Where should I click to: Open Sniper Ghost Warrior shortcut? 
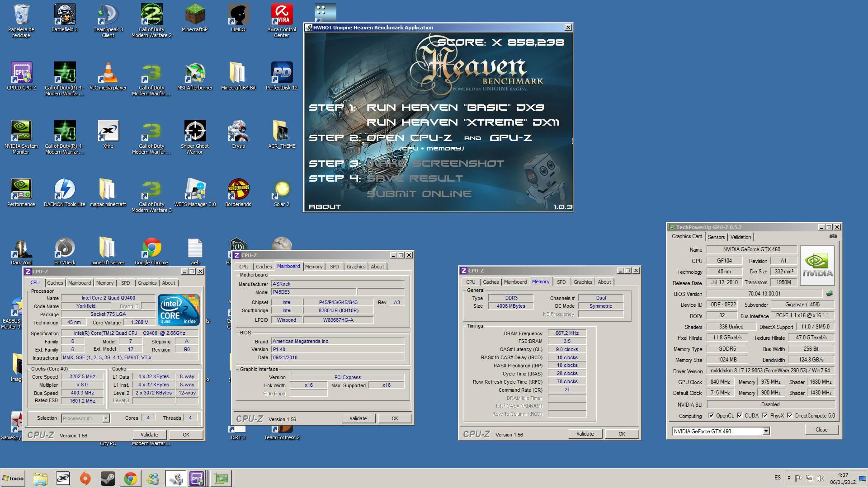click(x=195, y=137)
